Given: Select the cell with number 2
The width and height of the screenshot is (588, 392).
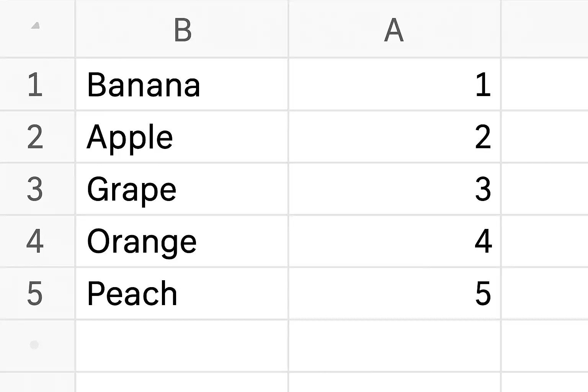Looking at the screenshot, I should [x=394, y=137].
